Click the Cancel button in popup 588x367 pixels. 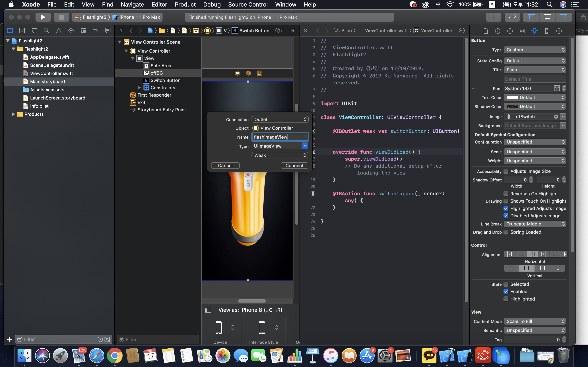click(x=225, y=166)
